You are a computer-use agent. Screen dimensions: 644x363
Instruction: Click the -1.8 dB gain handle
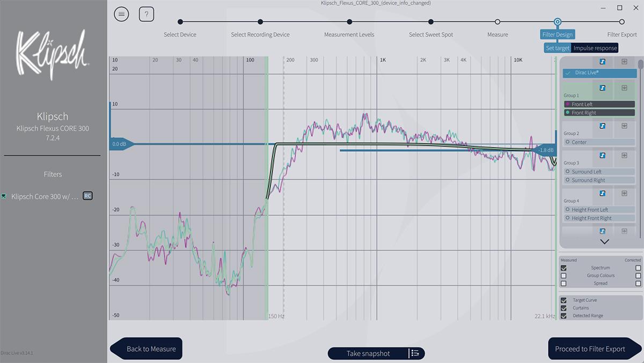click(544, 150)
